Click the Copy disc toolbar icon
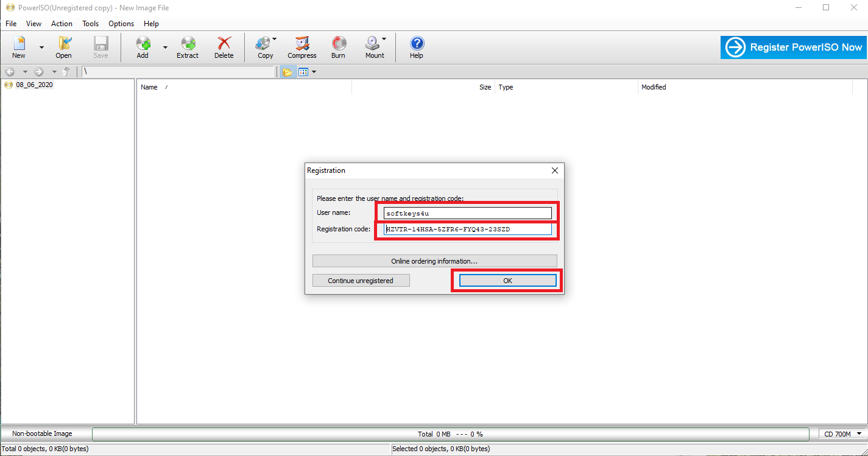The height and width of the screenshot is (456, 868). (263, 47)
